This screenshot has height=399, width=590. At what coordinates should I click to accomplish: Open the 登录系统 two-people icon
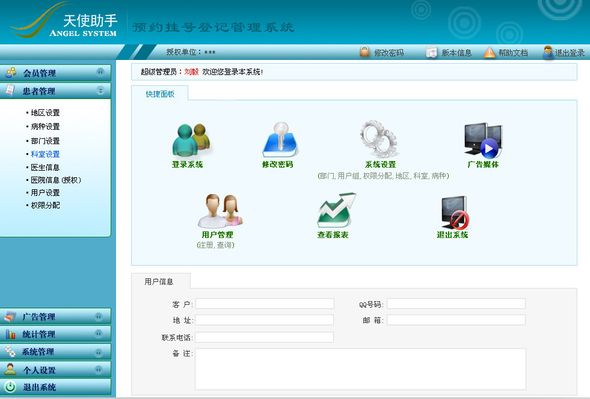click(x=192, y=140)
